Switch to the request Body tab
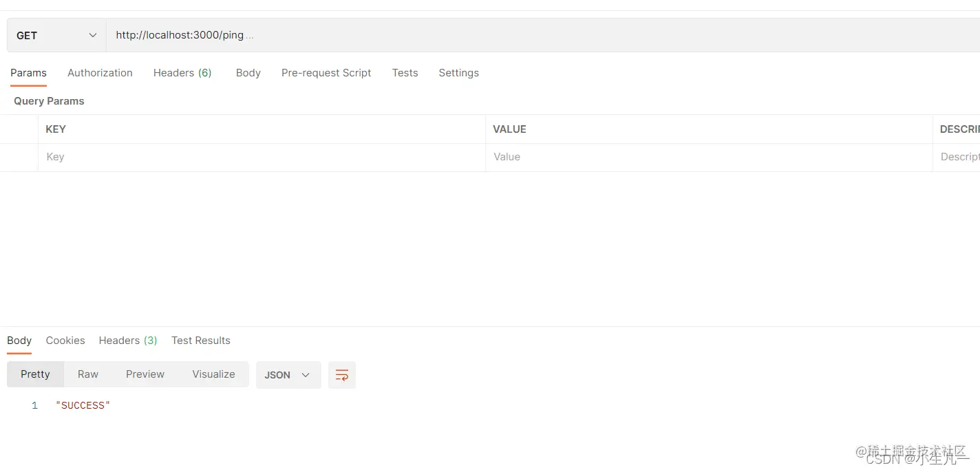This screenshot has height=472, width=980. [x=248, y=73]
